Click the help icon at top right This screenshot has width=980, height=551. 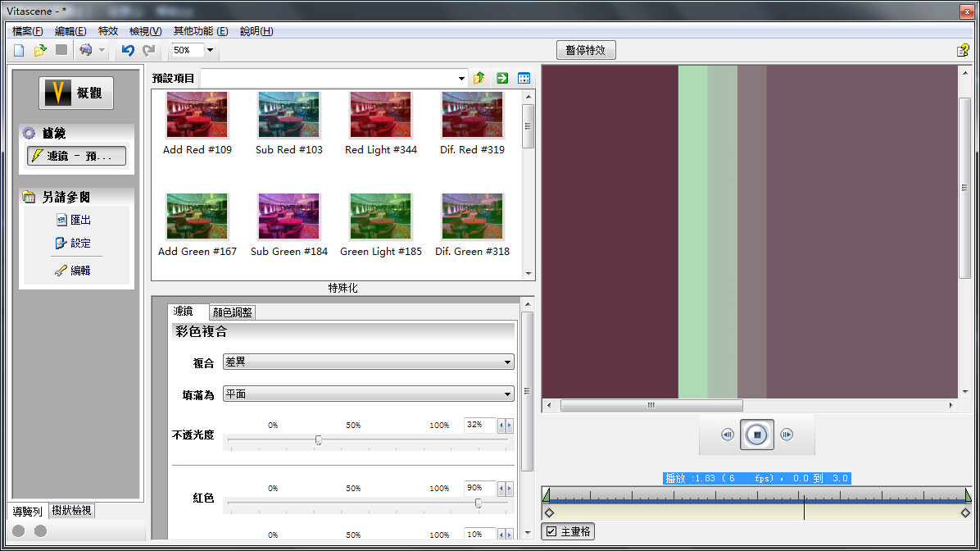(x=963, y=51)
